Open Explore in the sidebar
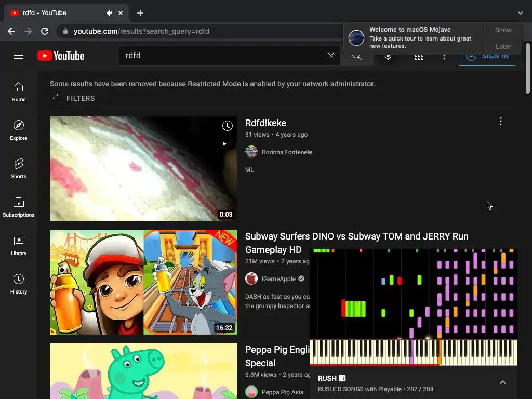Viewport: 532px width, 399px height. (x=19, y=130)
